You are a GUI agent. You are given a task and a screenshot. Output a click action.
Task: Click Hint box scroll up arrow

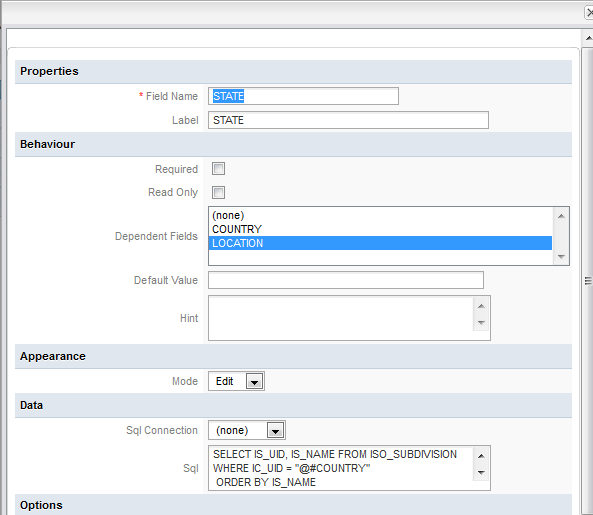(x=481, y=306)
